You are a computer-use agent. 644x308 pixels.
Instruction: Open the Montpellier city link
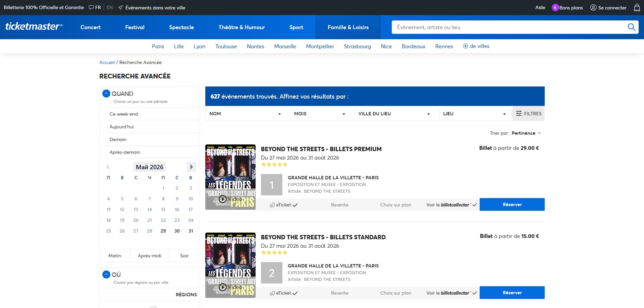click(320, 46)
